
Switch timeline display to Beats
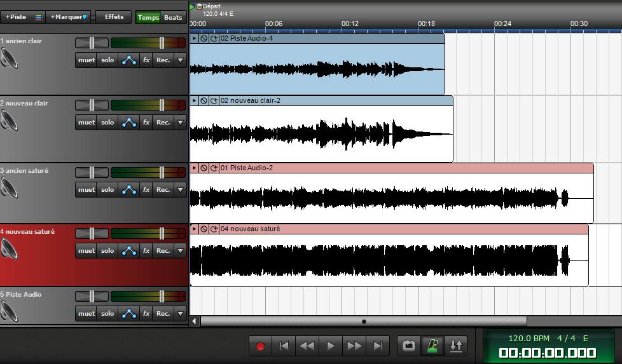point(173,18)
